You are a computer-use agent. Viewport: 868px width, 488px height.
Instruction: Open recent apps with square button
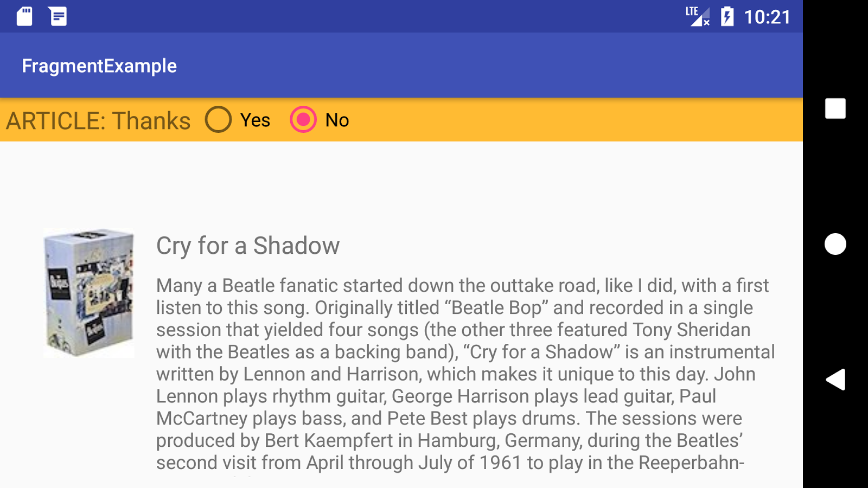coord(835,108)
